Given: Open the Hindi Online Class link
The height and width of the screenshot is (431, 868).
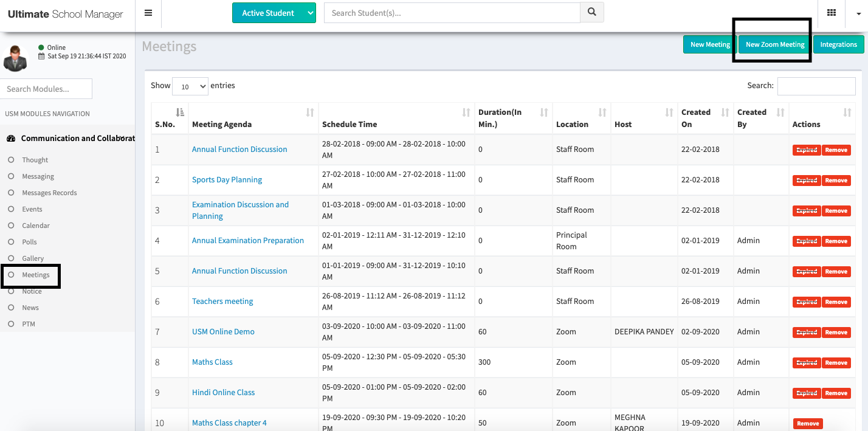Looking at the screenshot, I should point(223,392).
